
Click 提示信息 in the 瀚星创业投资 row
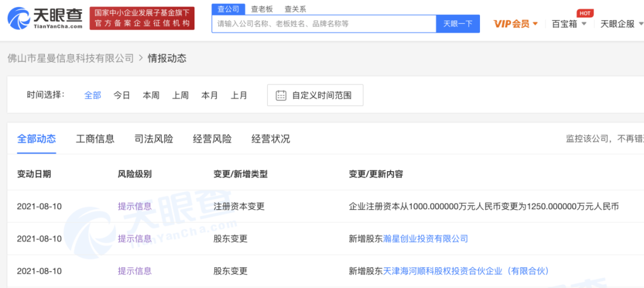135,239
